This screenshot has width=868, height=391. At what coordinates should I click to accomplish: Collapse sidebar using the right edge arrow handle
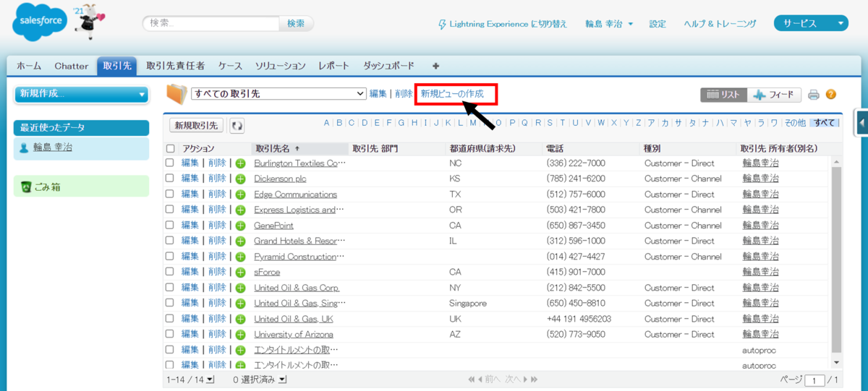point(861,123)
